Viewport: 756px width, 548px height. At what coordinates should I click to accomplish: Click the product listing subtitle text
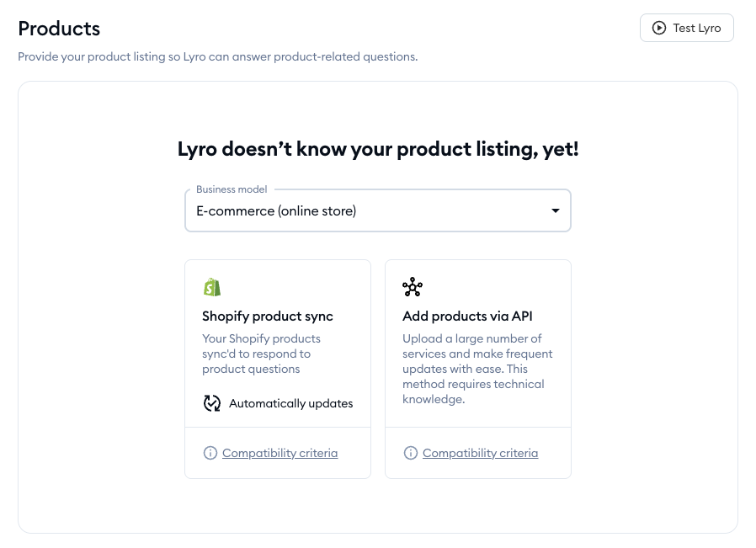(218, 57)
